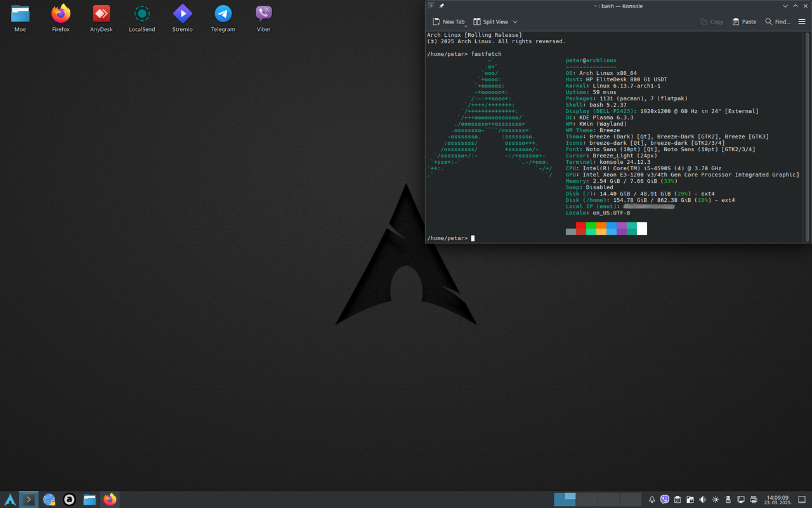
Task: Click the Paste button in Konsole
Action: pyautogui.click(x=744, y=22)
